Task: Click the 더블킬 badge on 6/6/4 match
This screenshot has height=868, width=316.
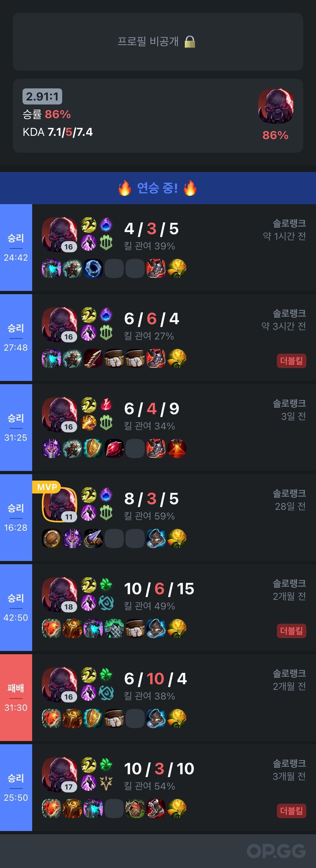Action: [291, 361]
